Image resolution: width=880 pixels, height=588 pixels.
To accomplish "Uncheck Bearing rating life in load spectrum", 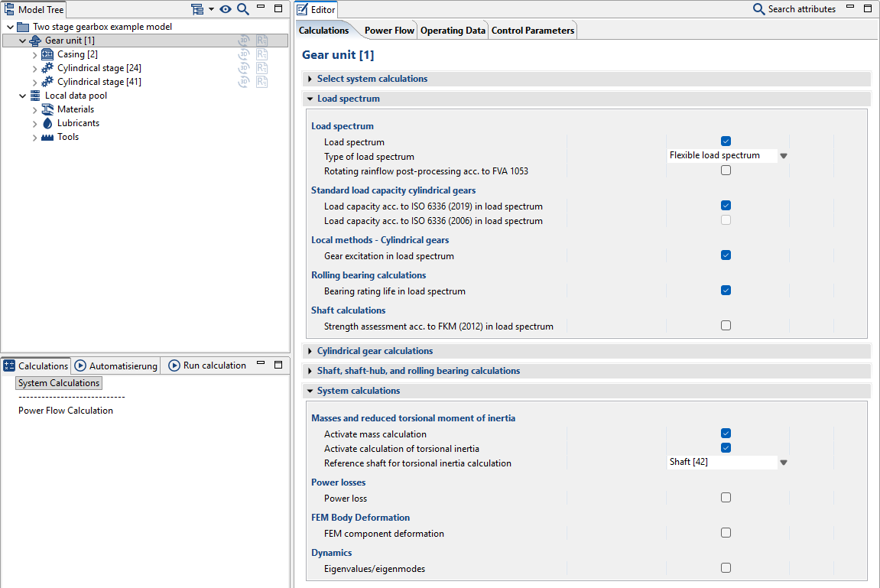I will click(726, 291).
